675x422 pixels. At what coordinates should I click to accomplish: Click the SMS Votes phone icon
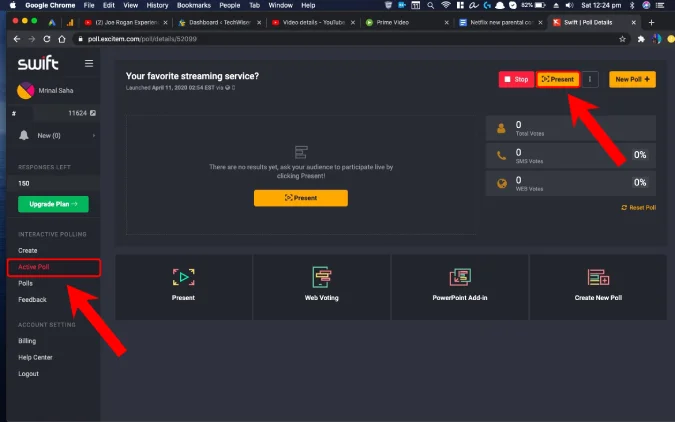pyautogui.click(x=502, y=155)
